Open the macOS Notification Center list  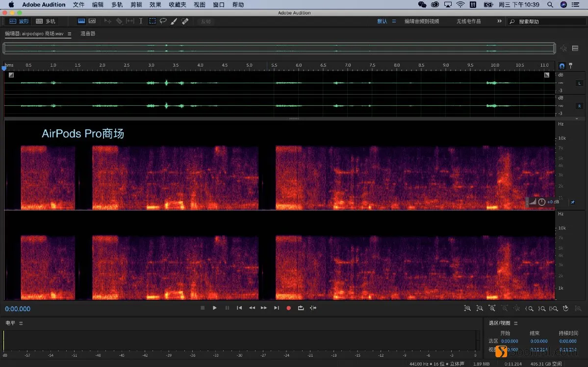[x=575, y=4]
